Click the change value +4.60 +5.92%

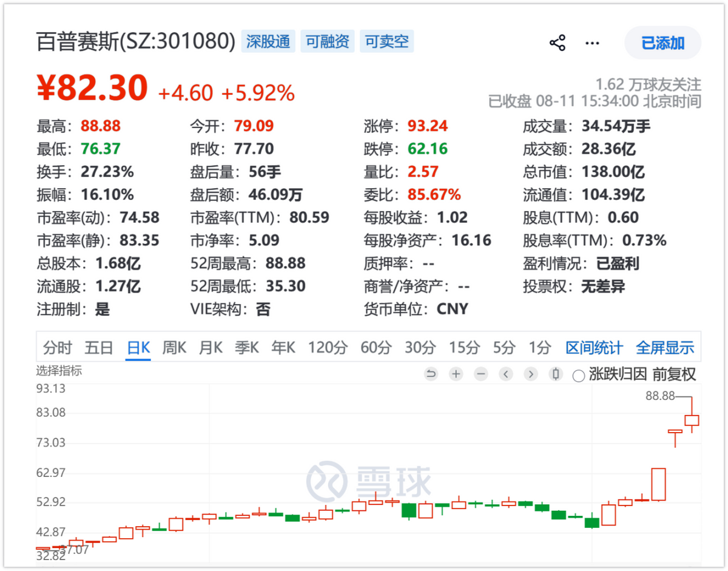click(x=227, y=93)
